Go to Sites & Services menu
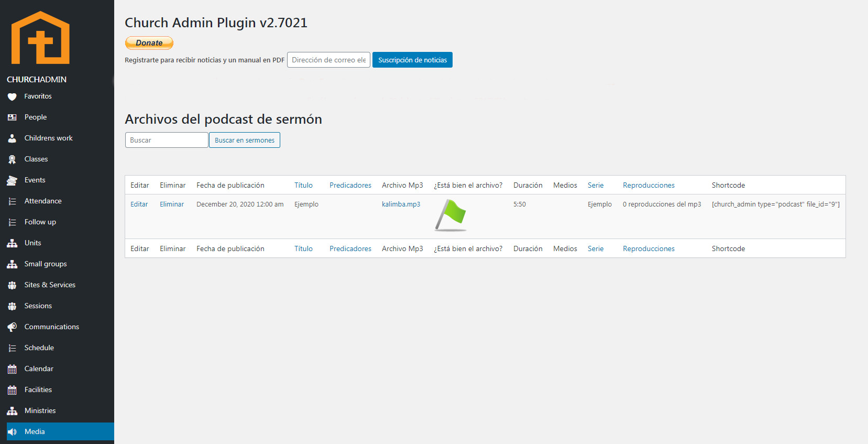The image size is (868, 444). [x=50, y=285]
